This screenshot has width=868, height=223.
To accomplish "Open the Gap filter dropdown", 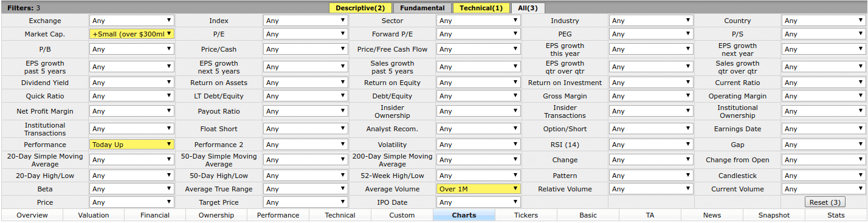I will 824,145.
